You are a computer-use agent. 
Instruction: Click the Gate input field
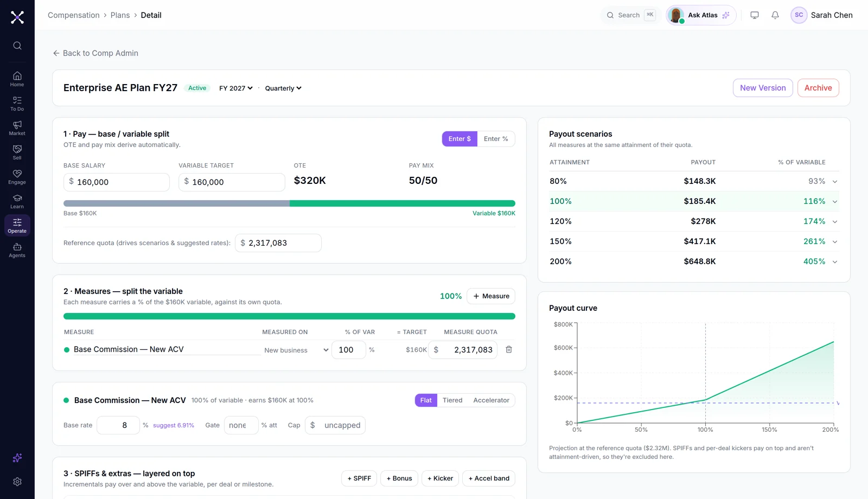[241, 425]
